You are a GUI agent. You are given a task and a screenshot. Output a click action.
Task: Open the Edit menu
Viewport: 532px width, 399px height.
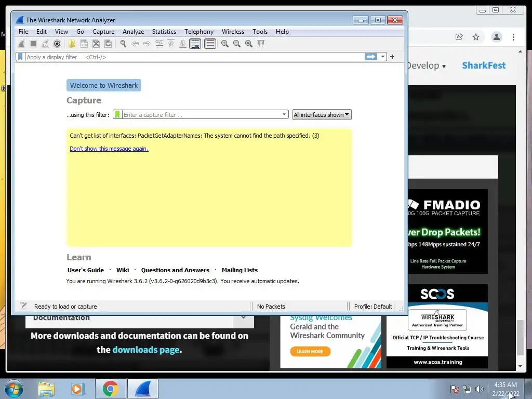pyautogui.click(x=42, y=32)
